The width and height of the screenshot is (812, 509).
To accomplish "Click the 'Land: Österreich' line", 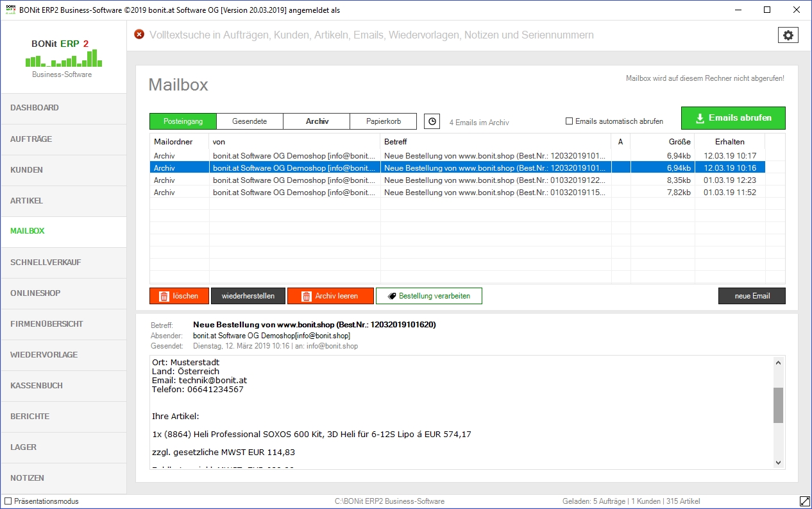I will [185, 371].
